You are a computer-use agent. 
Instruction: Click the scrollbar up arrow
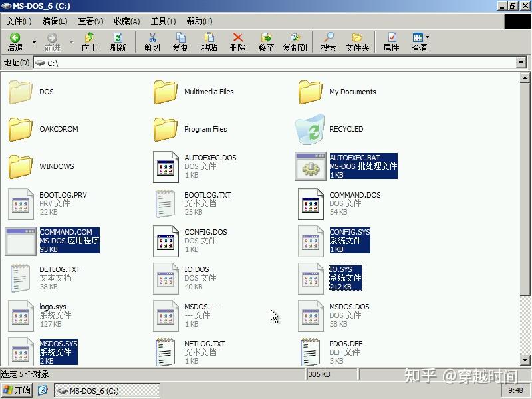(525, 78)
